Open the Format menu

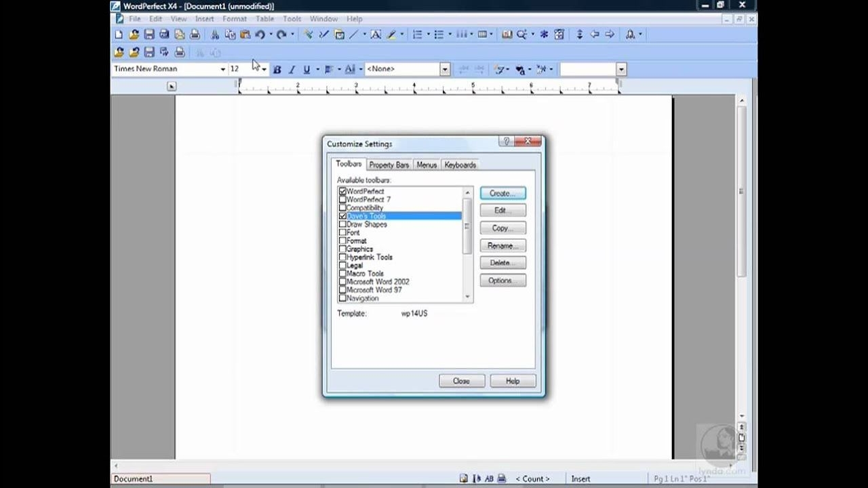tap(235, 19)
